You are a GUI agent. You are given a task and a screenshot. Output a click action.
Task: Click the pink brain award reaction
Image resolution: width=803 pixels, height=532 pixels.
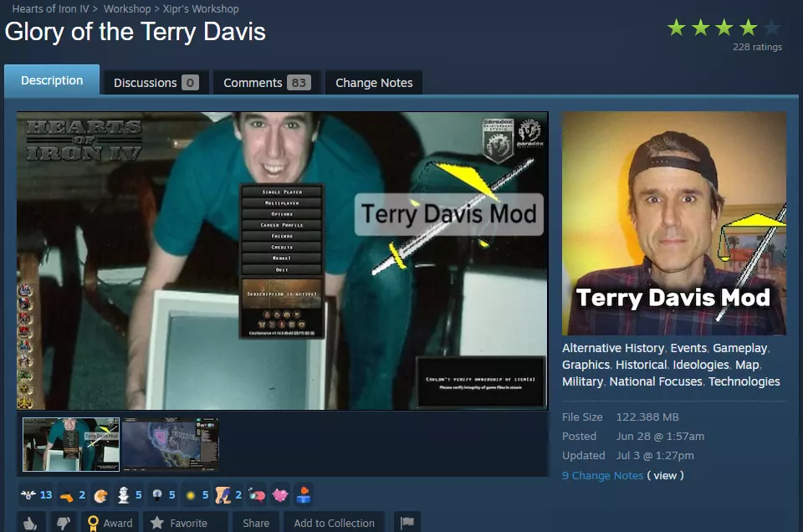[257, 494]
